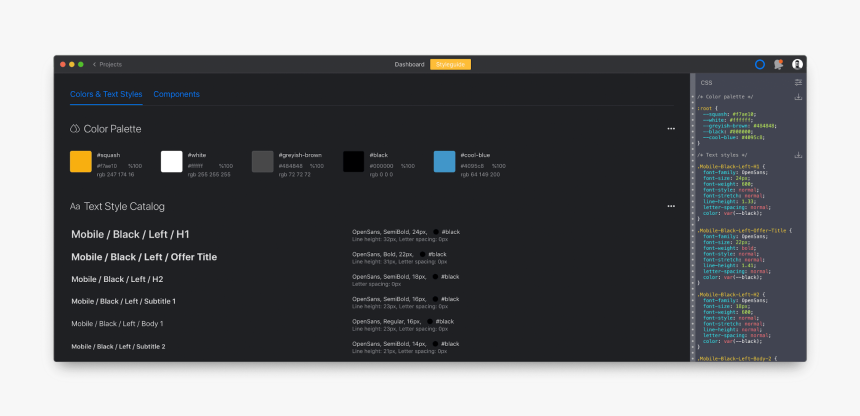
Task: Click the Text Style Catalog section heading
Action: (124, 206)
